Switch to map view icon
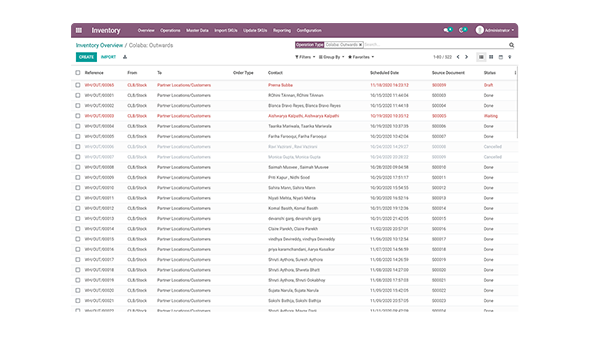 point(510,57)
